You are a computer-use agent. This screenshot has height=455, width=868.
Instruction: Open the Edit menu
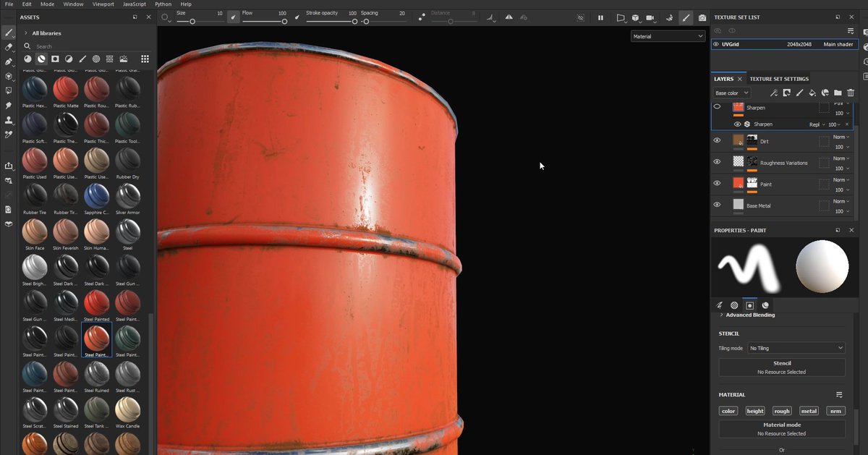(27, 4)
